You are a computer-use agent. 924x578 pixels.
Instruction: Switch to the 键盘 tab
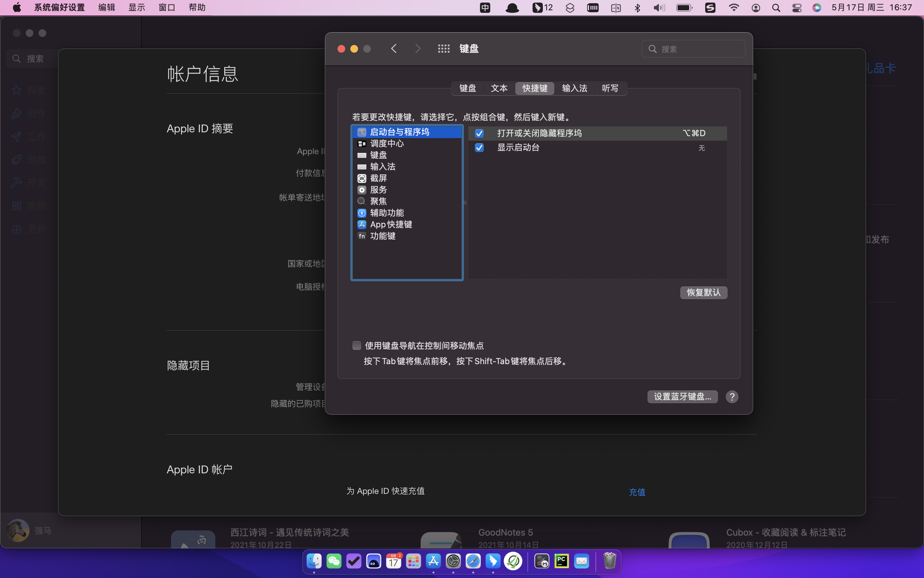[x=468, y=88]
